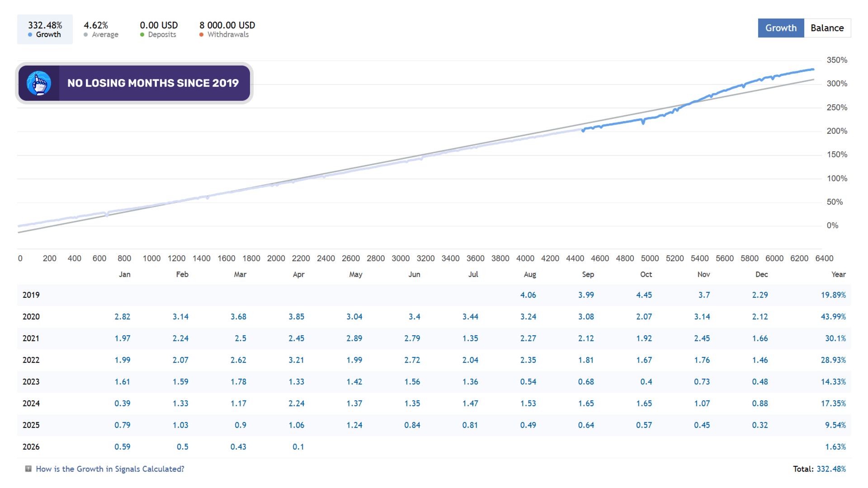This screenshot has width=868, height=488.
Task: Click 2026 April value 0.1
Action: click(x=298, y=447)
